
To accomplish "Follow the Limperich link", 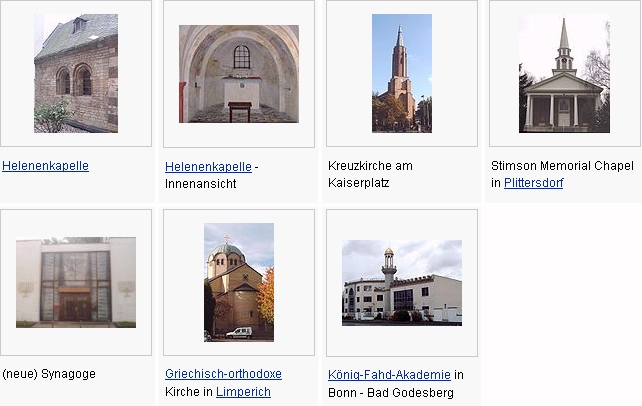I will pos(243,392).
